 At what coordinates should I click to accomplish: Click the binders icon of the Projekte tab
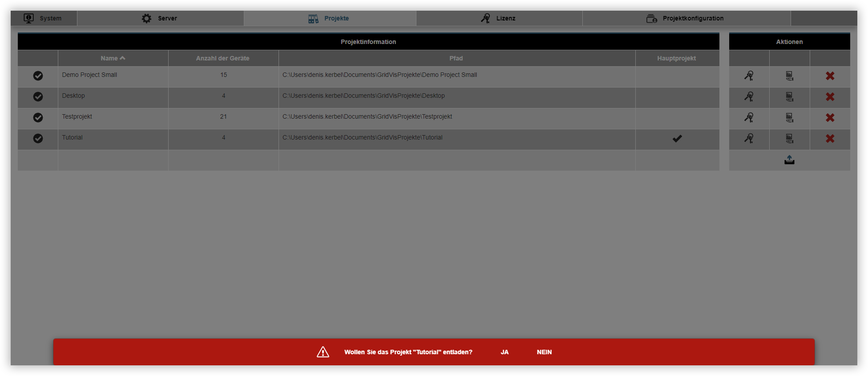(313, 19)
